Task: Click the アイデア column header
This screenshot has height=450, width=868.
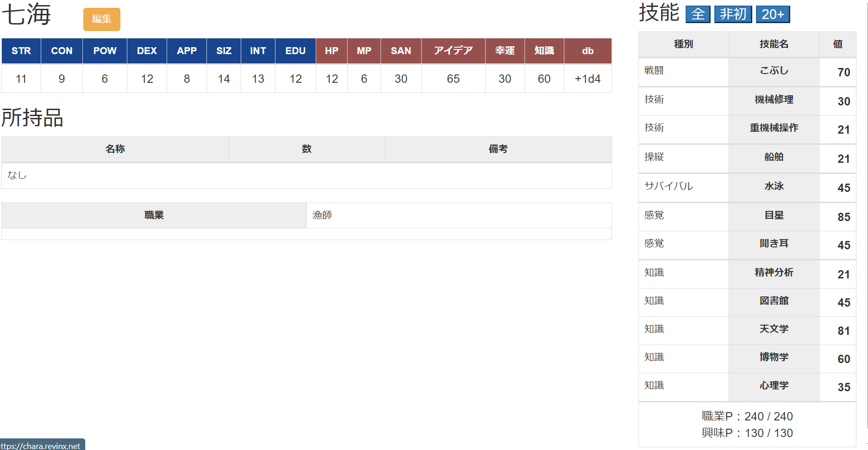Action: pyautogui.click(x=453, y=51)
